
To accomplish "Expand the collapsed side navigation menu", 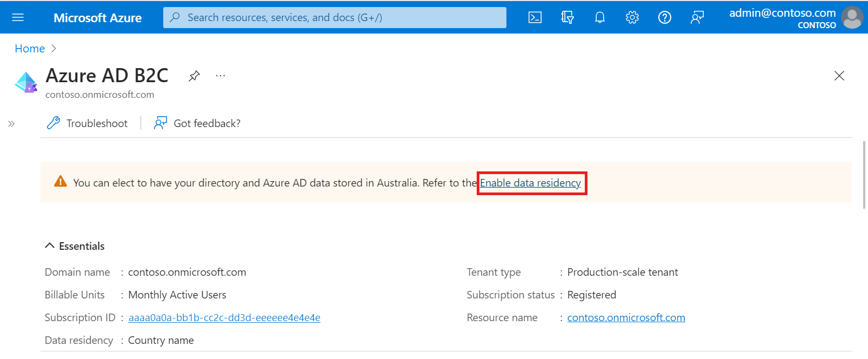I will pos(11,124).
